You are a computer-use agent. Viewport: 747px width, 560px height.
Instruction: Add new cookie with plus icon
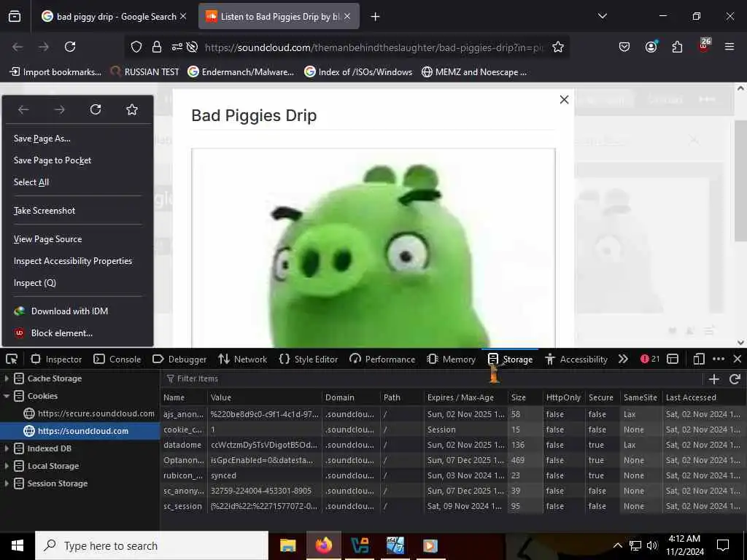click(713, 379)
